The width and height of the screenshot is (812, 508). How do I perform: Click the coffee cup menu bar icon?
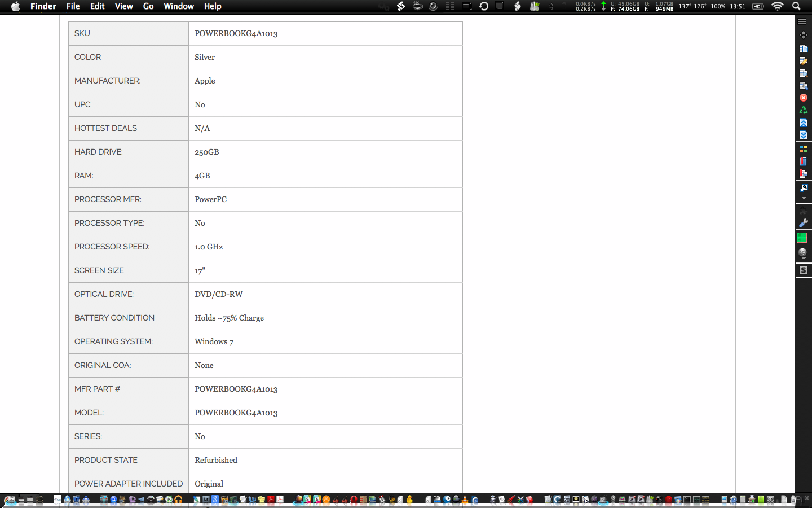coord(418,6)
